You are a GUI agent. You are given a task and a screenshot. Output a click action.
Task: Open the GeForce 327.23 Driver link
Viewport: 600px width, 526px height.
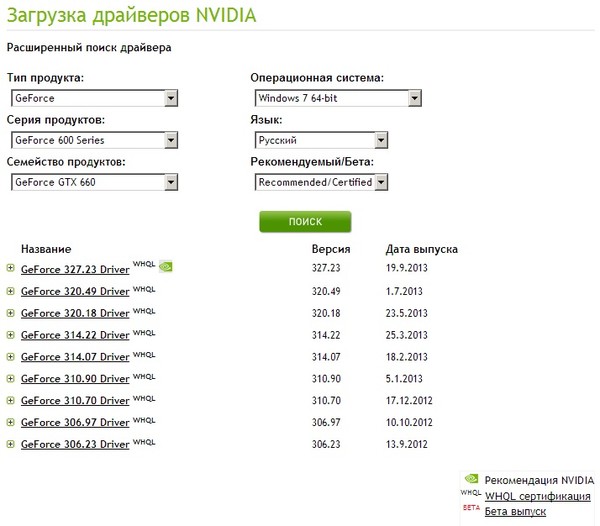(75, 269)
